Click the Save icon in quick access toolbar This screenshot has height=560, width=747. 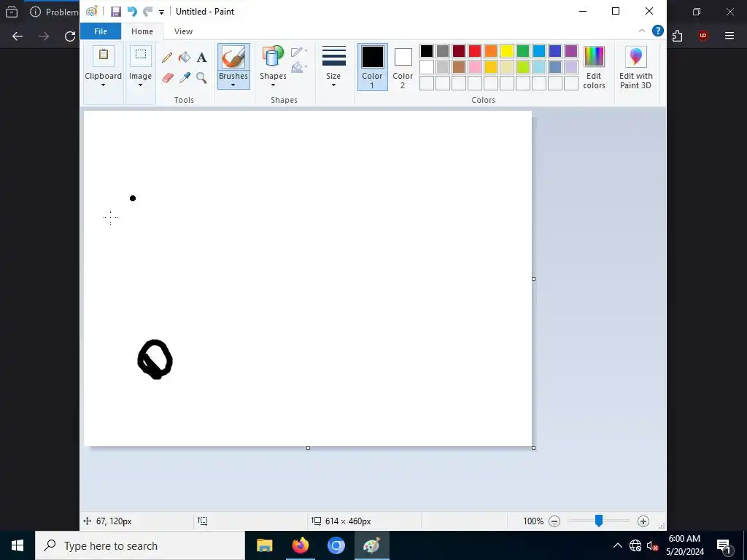click(x=116, y=12)
